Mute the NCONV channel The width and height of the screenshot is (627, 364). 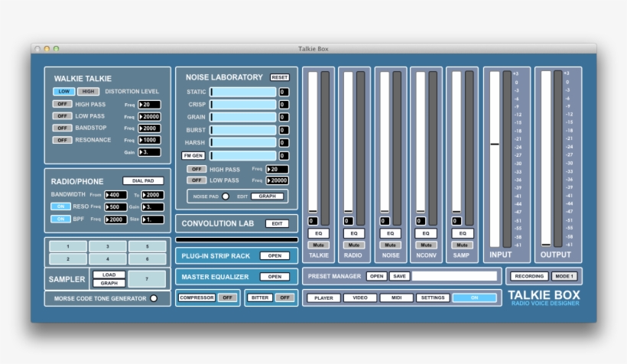pyautogui.click(x=426, y=245)
